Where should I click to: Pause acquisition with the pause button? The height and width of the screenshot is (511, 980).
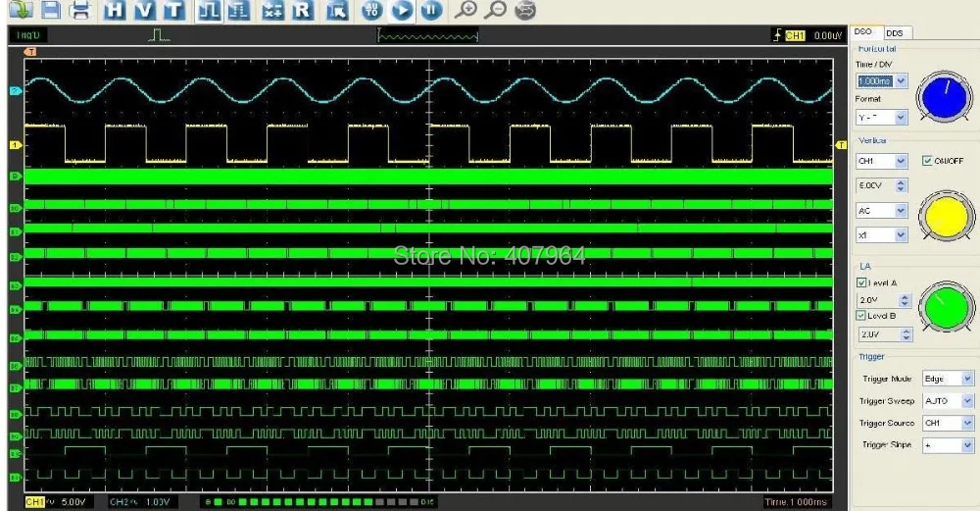click(428, 11)
